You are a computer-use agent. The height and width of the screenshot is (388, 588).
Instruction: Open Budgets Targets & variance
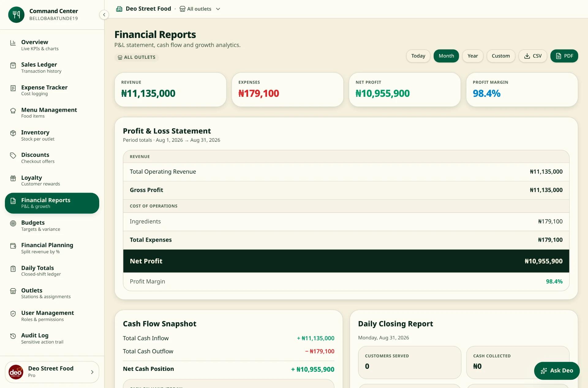pos(52,226)
